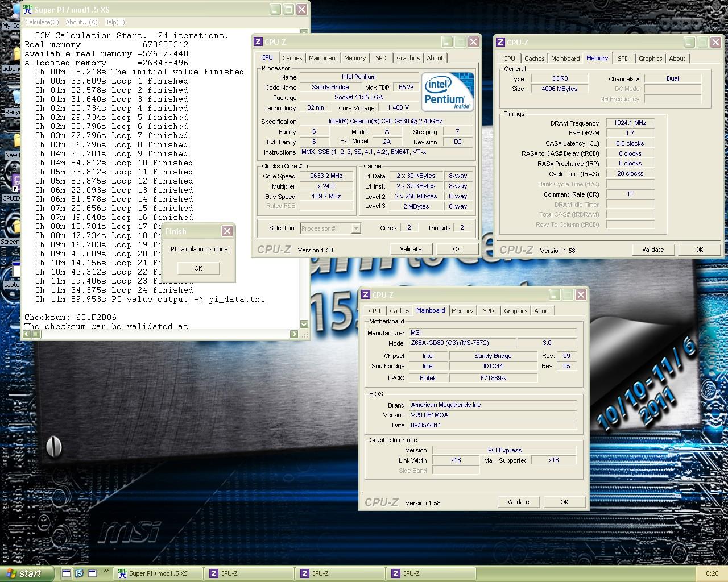Confirm the PI calculation done dialog OK
The width and height of the screenshot is (728, 582).
pyautogui.click(x=198, y=268)
